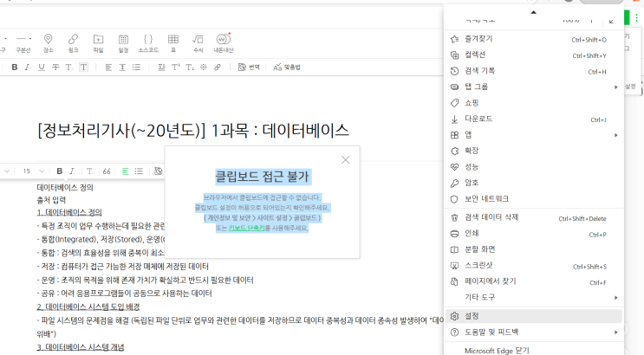
Task: Open 즐겨찾기 from Edge menu
Action: pyautogui.click(x=534, y=39)
